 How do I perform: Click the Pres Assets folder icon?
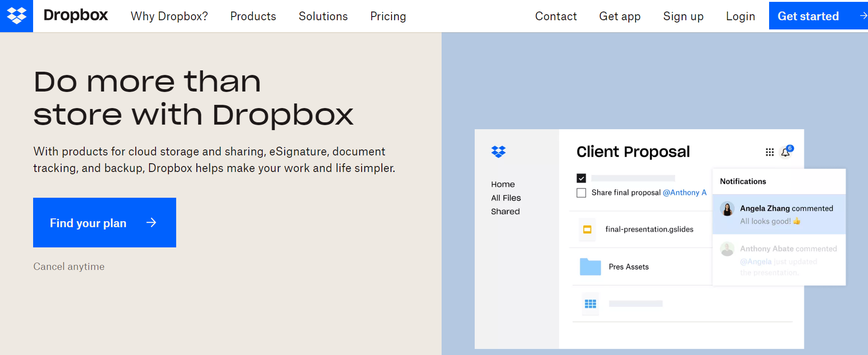(x=590, y=267)
